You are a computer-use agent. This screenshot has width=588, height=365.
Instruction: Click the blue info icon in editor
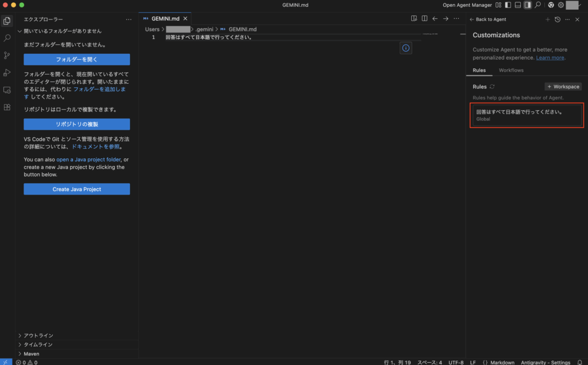[406, 48]
